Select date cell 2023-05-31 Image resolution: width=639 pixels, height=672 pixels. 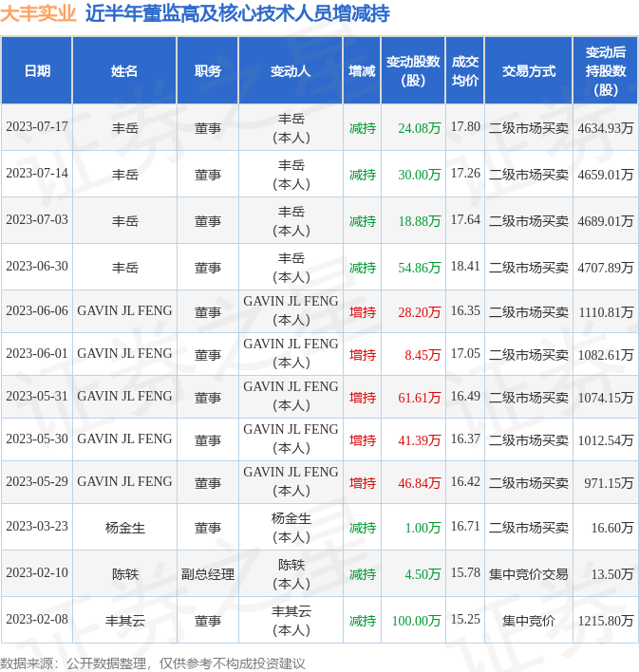pos(37,396)
